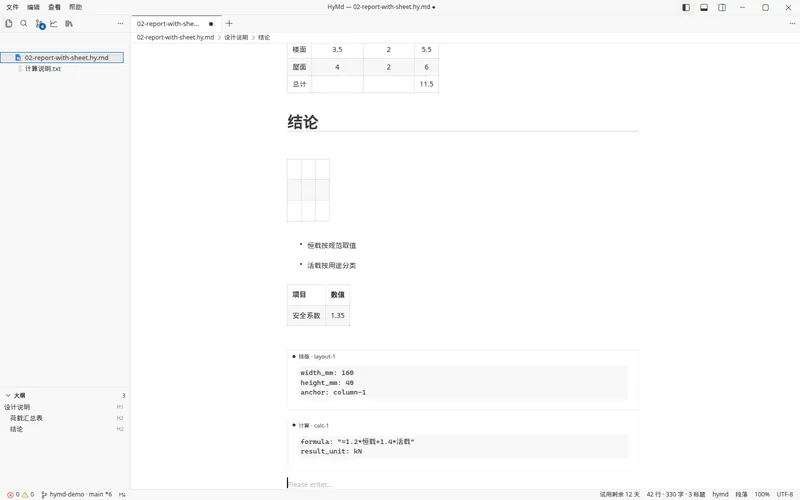Image resolution: width=800 pixels, height=500 pixels.
Task: Click the formula line in calc block
Action: click(357, 442)
